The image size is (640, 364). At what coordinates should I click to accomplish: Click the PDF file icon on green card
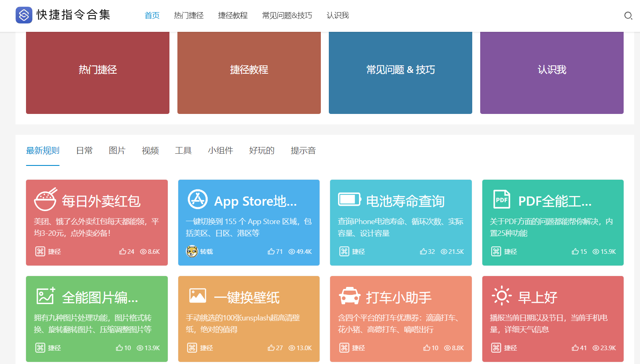pos(502,199)
